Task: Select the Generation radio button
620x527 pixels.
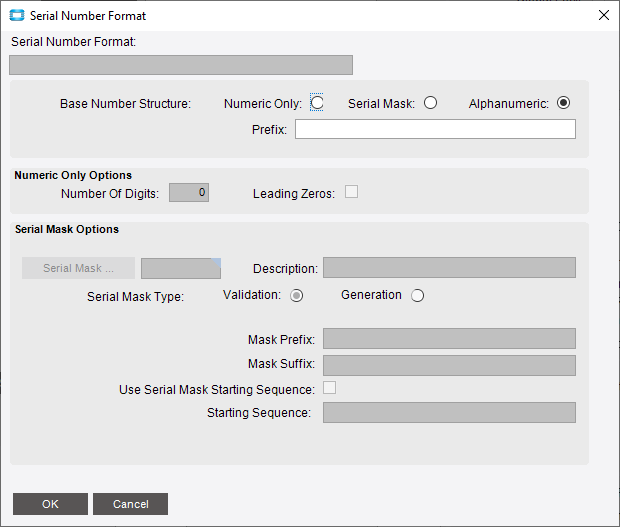Action: [417, 295]
